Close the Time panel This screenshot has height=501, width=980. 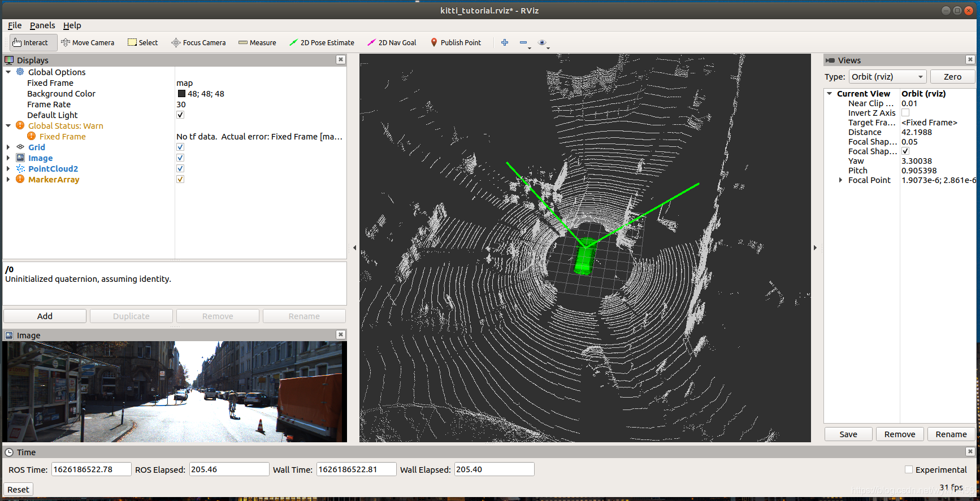point(970,451)
